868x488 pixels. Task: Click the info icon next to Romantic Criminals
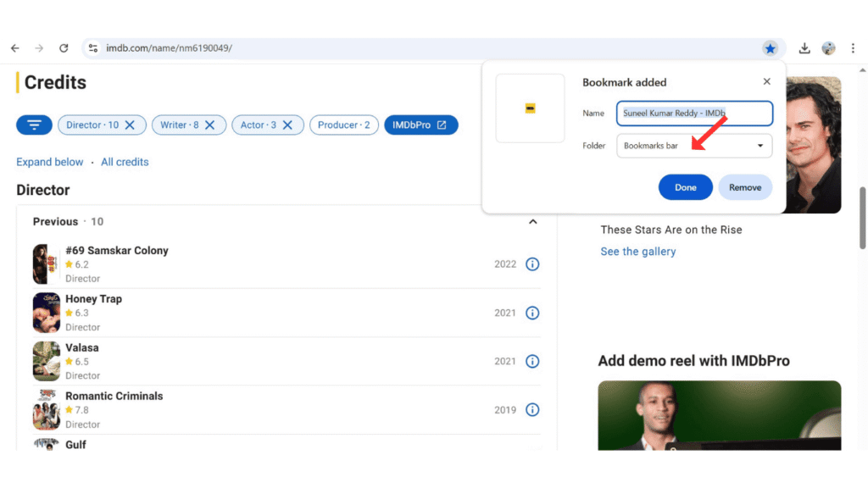coord(532,409)
